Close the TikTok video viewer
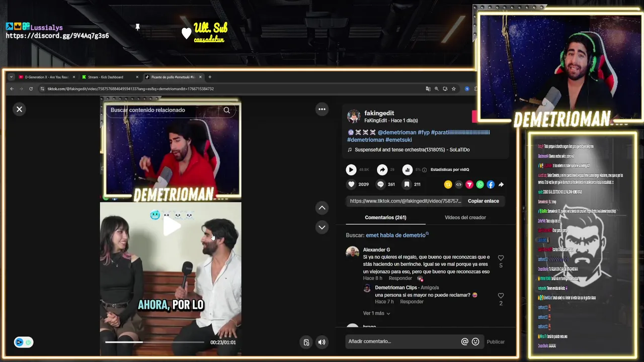 click(19, 109)
